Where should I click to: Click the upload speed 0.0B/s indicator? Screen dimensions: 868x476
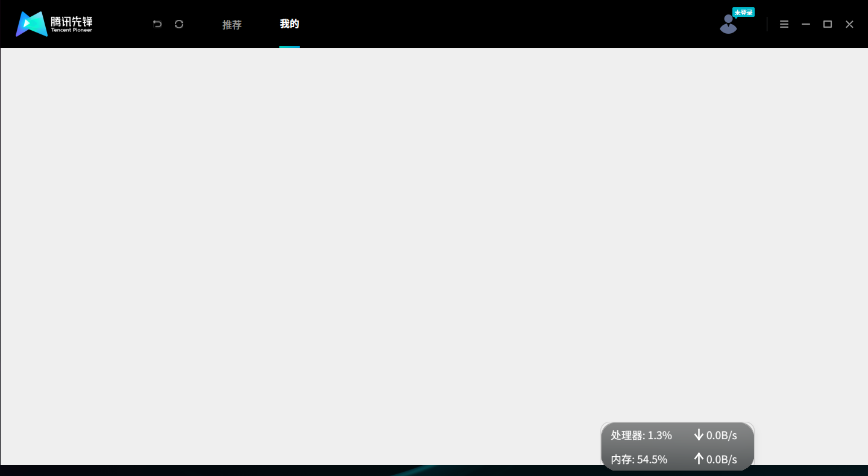pos(715,459)
